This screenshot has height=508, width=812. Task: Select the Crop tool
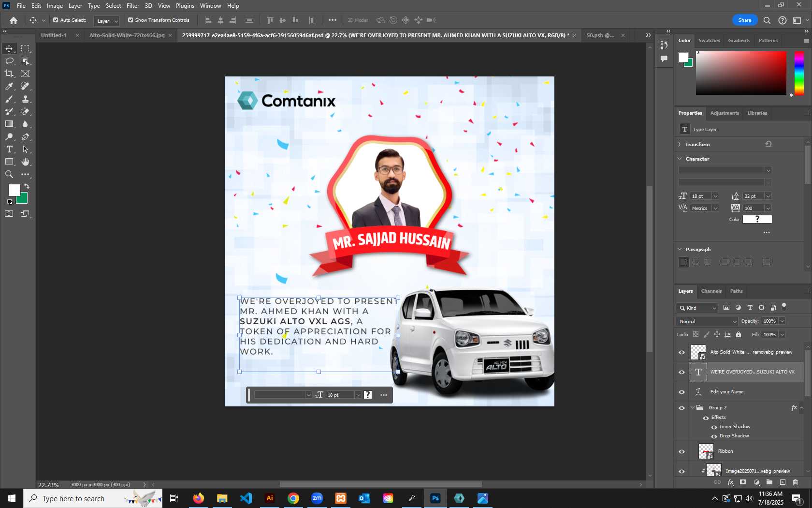pyautogui.click(x=9, y=74)
